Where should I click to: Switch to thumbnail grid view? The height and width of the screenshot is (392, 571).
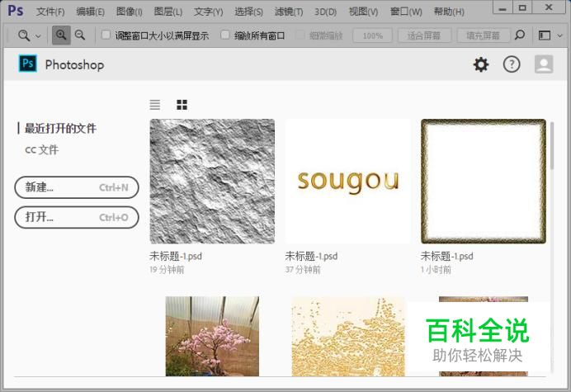(x=182, y=105)
